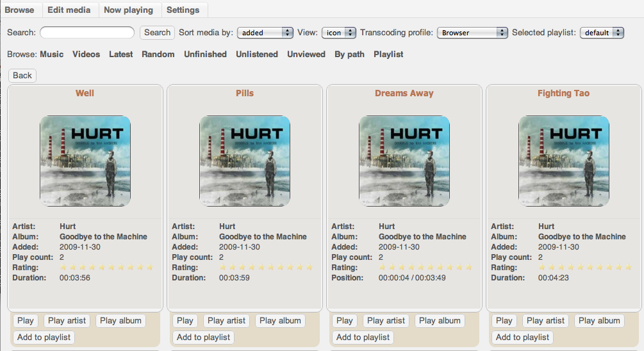Image resolution: width=644 pixels, height=351 pixels.
Task: Set rating stars for the Pills track
Action: pos(267,268)
